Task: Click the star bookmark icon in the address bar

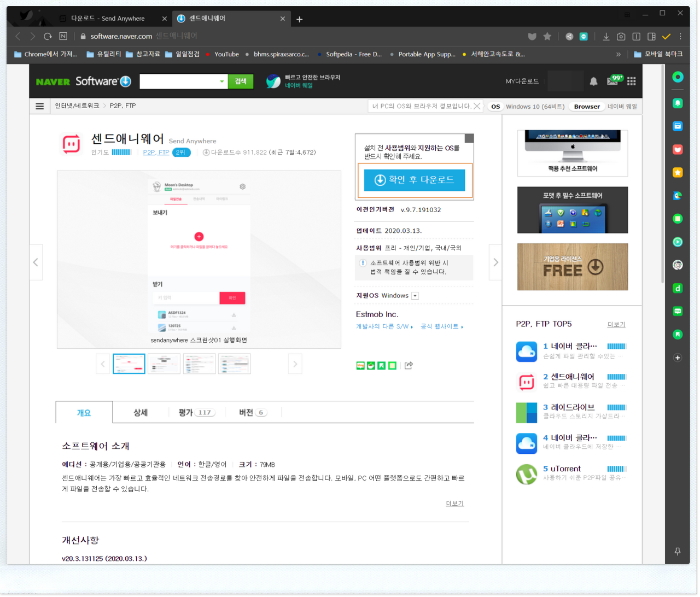Action: [547, 37]
